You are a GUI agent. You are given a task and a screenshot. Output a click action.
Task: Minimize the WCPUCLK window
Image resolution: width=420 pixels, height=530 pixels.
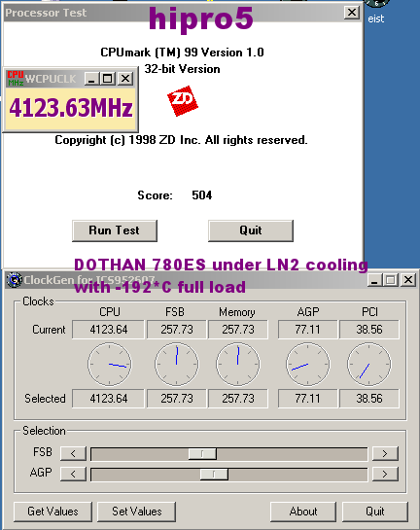coord(92,79)
